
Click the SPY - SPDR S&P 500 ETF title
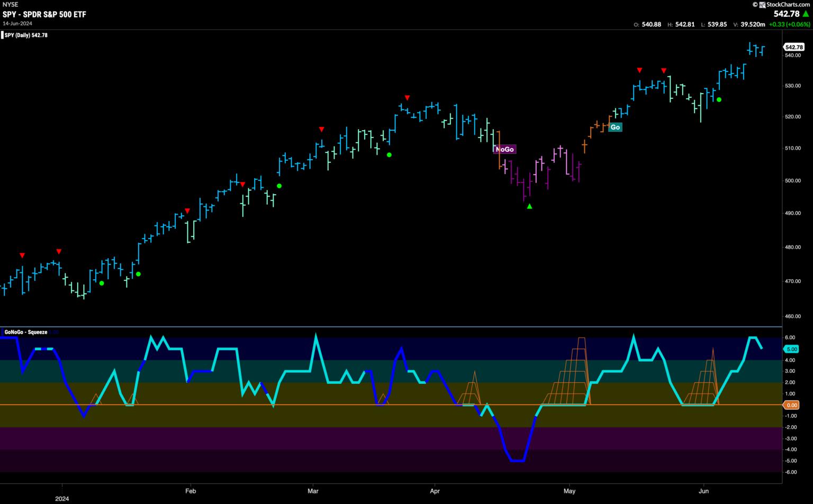[44, 14]
